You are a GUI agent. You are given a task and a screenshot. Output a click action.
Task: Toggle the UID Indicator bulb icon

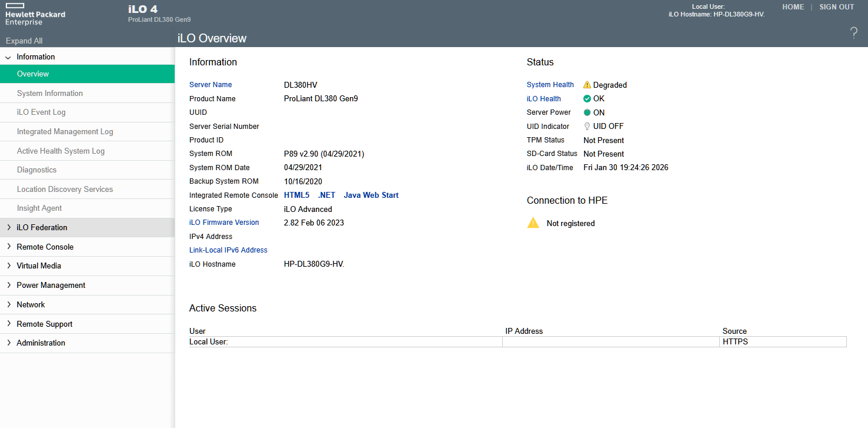pyautogui.click(x=586, y=126)
